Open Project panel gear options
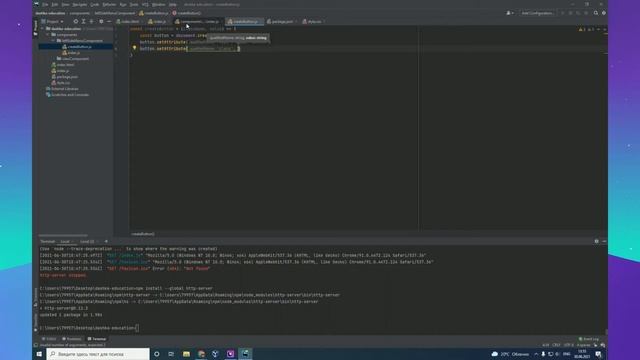 pos(101,22)
